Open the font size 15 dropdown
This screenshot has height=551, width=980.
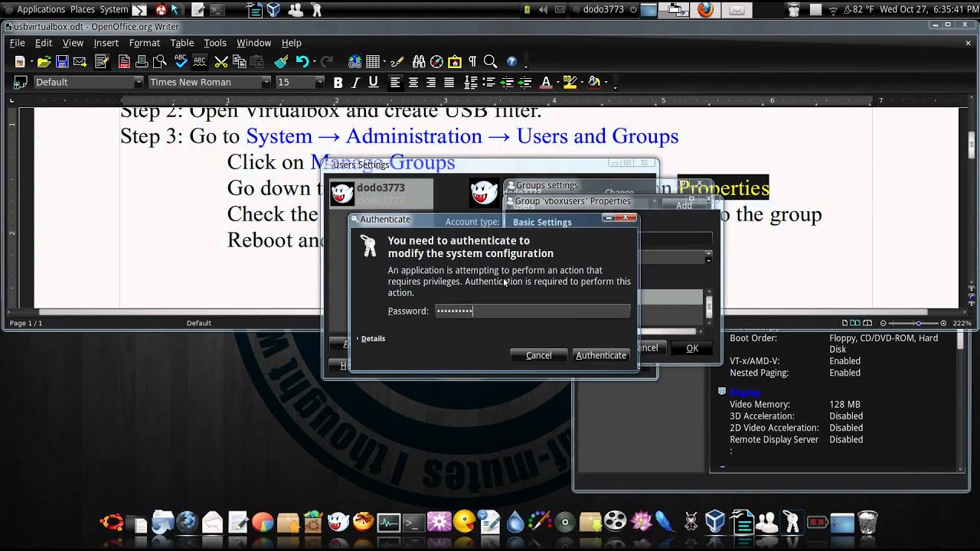point(320,82)
